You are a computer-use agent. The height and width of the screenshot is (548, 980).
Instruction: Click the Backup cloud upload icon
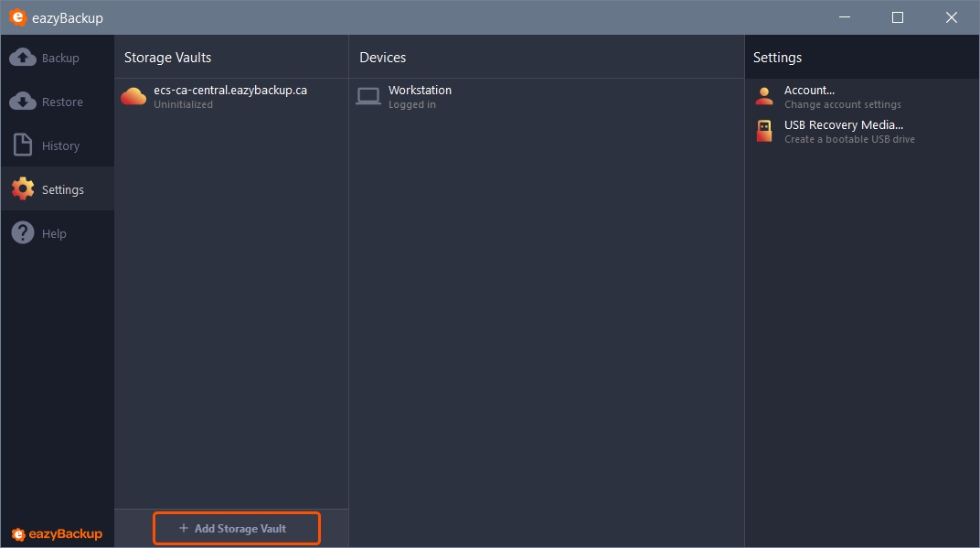coord(23,58)
